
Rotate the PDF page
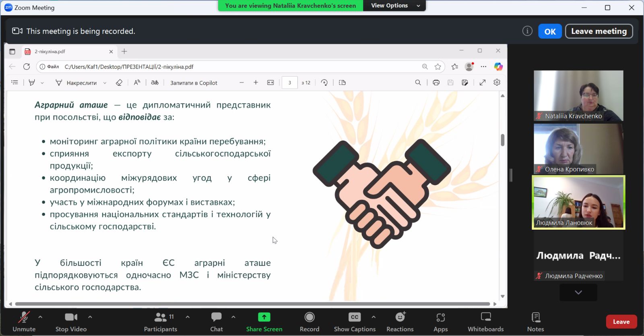pos(324,83)
